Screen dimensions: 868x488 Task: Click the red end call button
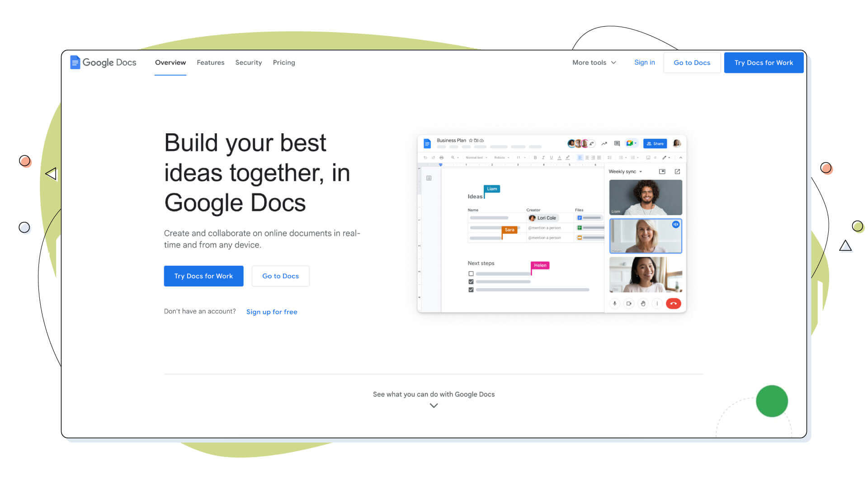673,304
